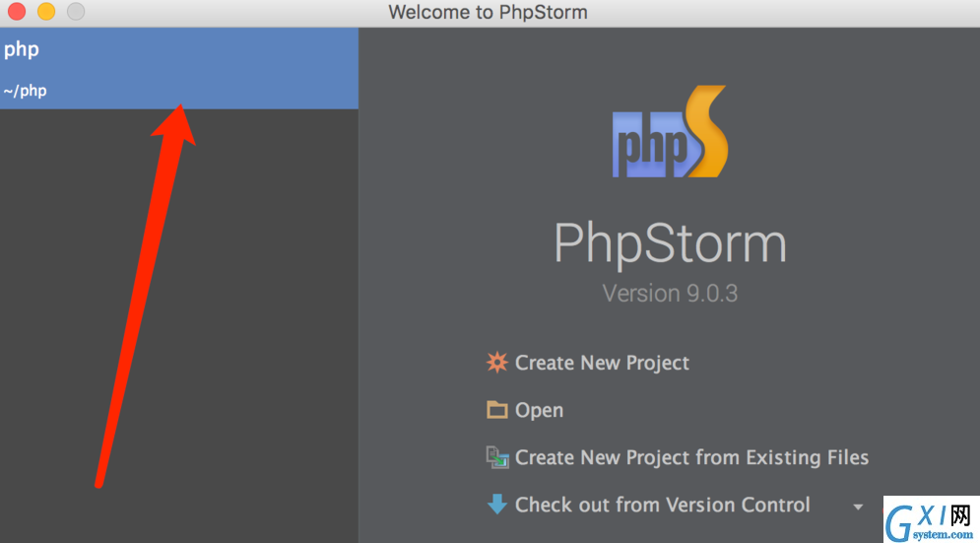Select Check out from Version Control
Viewport: 980px width, 543px height.
pyautogui.click(x=663, y=505)
